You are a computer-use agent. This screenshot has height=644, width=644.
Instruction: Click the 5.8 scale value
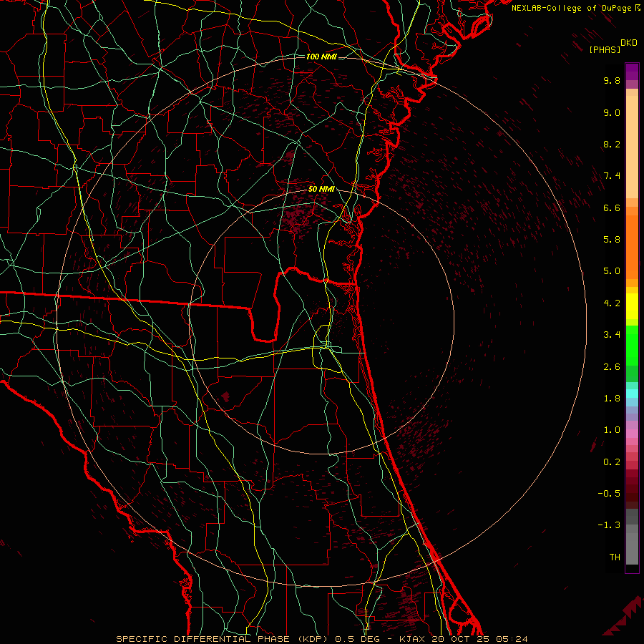click(612, 240)
